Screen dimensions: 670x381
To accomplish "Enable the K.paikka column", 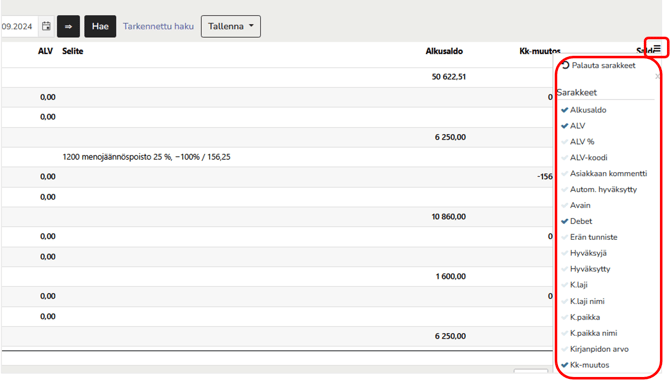I will [x=581, y=317].
